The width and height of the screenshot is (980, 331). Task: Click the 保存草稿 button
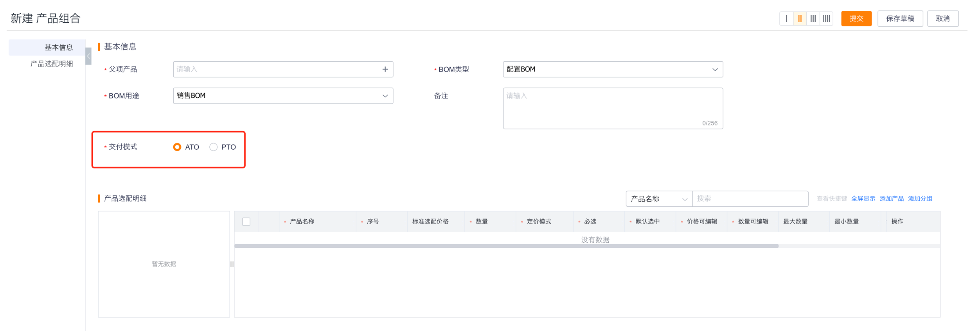900,19
